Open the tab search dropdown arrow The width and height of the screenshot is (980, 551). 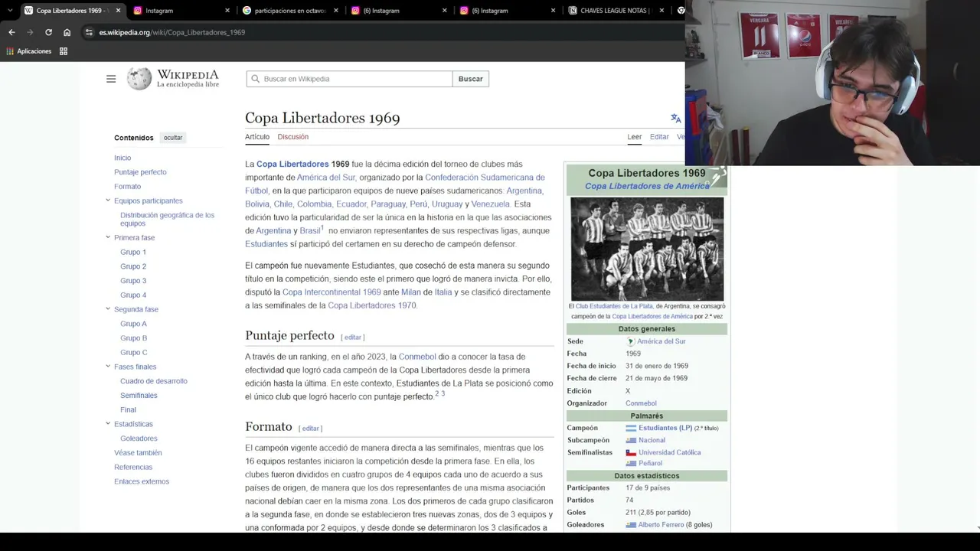click(x=10, y=11)
